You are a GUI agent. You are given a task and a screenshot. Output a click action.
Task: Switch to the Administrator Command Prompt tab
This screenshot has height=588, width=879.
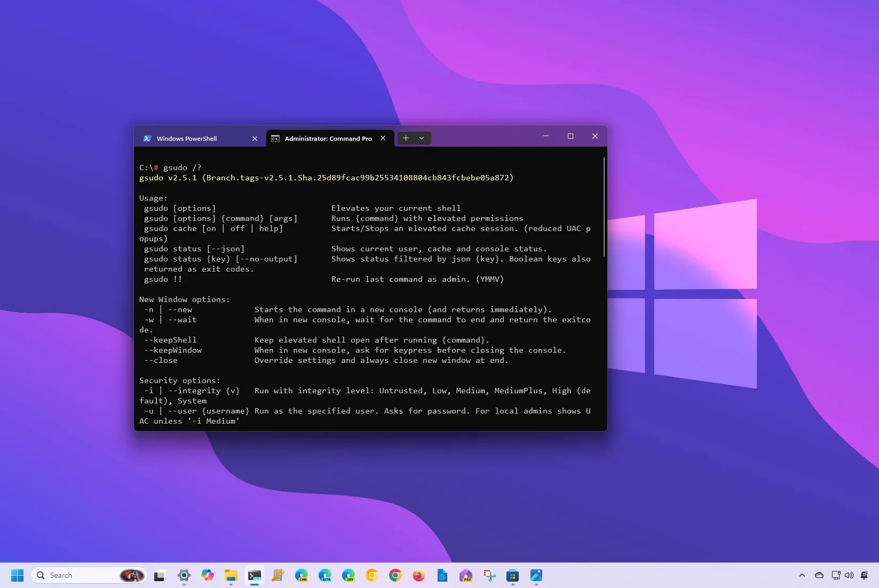[328, 138]
